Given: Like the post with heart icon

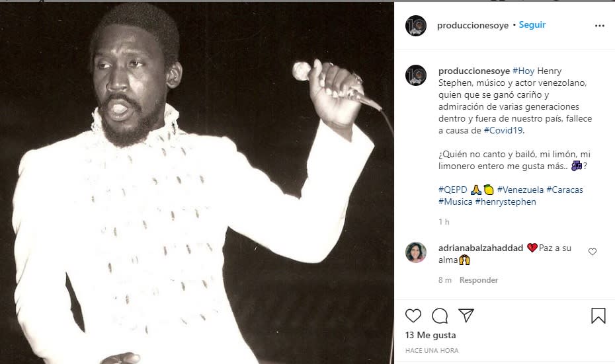Looking at the screenshot, I should tap(413, 316).
